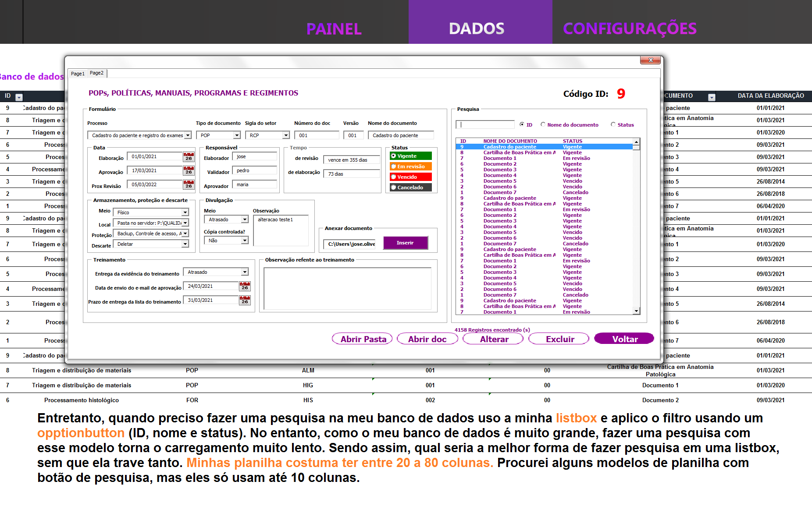Open calendar picker for Elaboração date

tap(189, 157)
